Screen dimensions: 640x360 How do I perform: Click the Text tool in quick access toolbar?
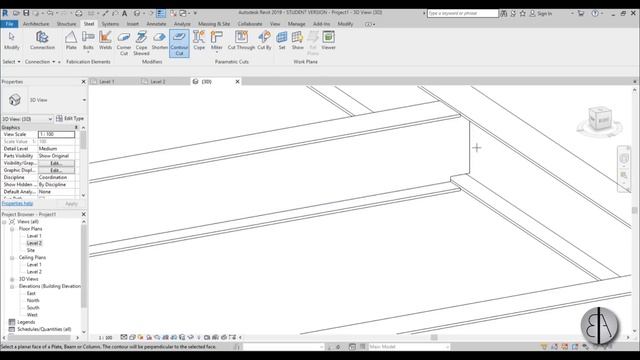[x=124, y=13]
